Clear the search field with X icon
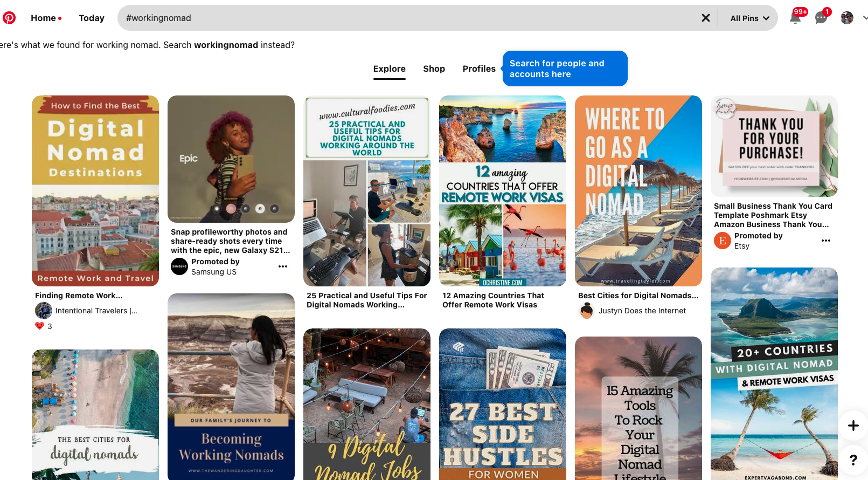The width and height of the screenshot is (868, 480). click(x=706, y=18)
